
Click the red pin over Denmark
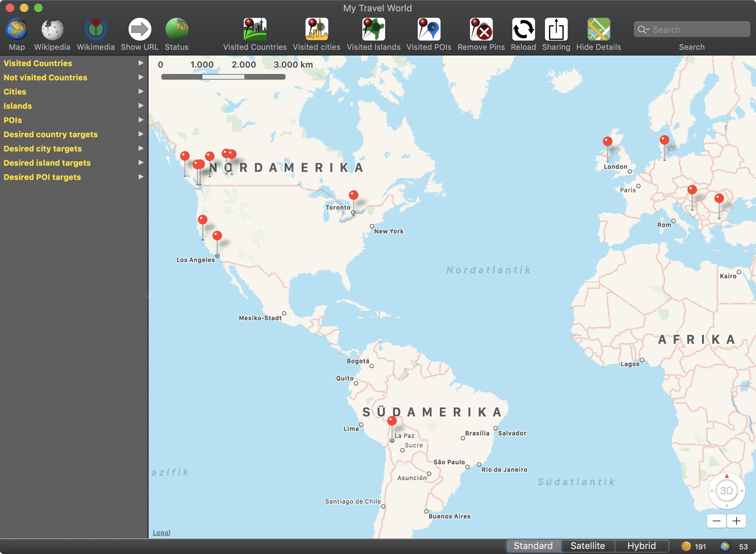pos(664,140)
